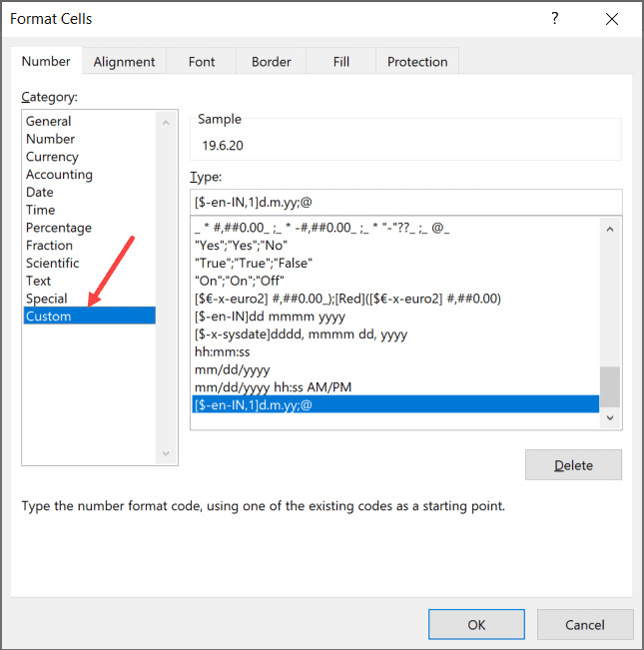Switch to the Protection tab
644x650 pixels.
pyautogui.click(x=418, y=62)
